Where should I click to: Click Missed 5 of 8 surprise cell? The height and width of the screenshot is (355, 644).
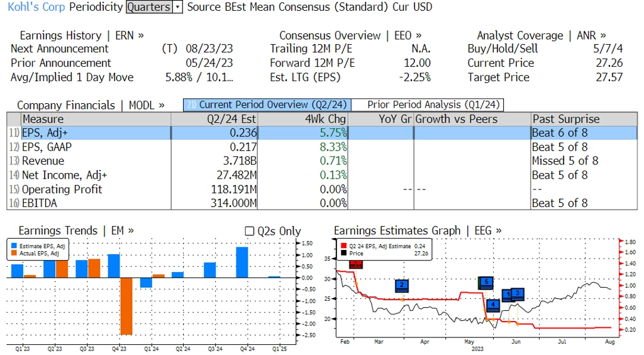click(x=565, y=161)
